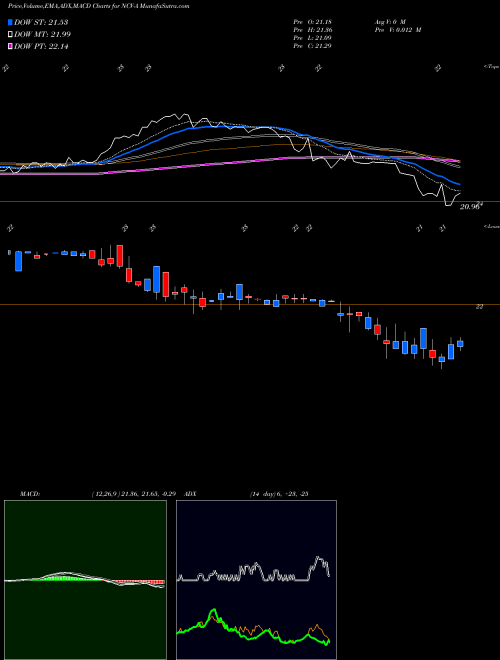
Task: Click the 'MACD:' panel heading
Action: pyautogui.click(x=29, y=494)
